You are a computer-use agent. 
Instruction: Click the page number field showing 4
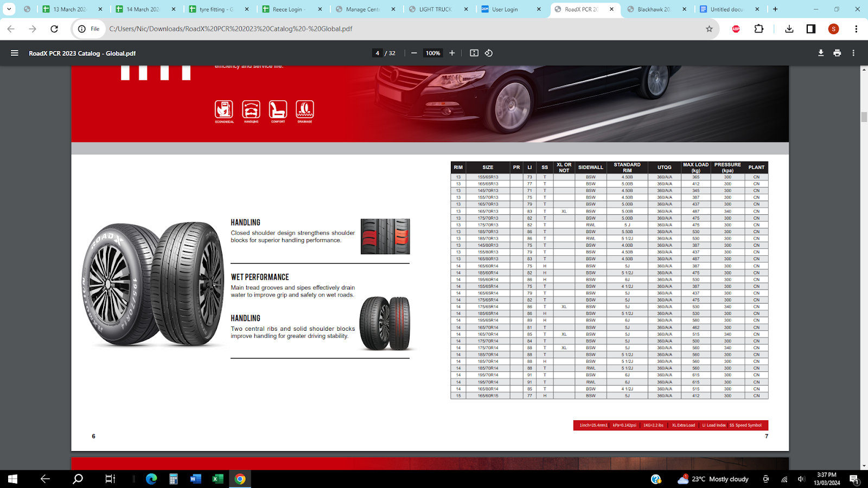378,53
